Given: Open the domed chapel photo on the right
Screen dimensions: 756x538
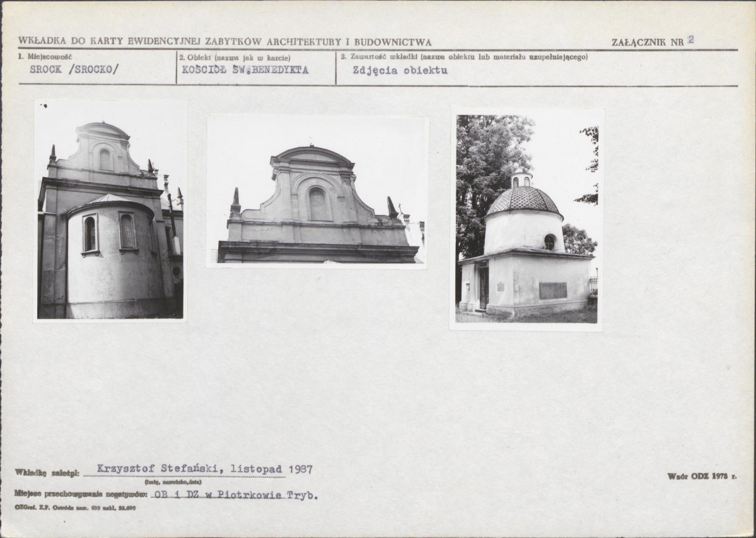Looking at the screenshot, I should pos(526,219).
